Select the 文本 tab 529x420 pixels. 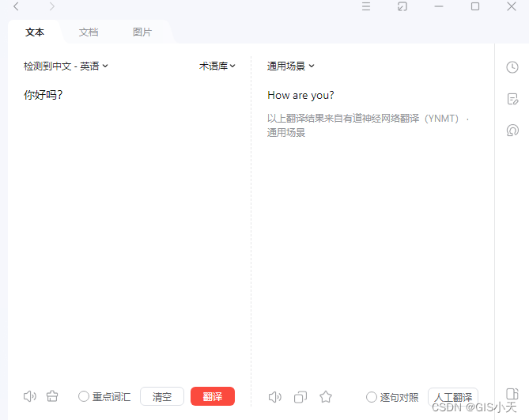[x=35, y=32]
